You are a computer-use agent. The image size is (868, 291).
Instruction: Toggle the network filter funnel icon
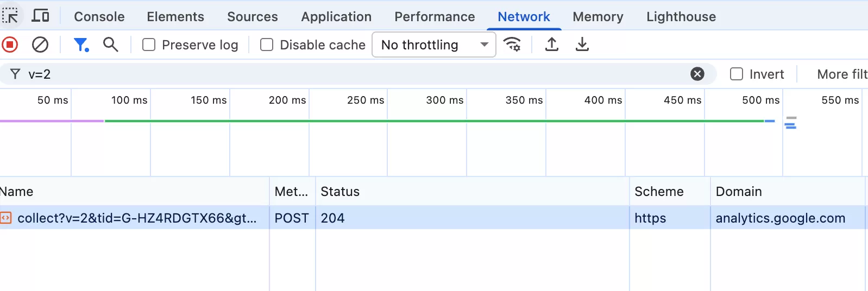(x=81, y=45)
